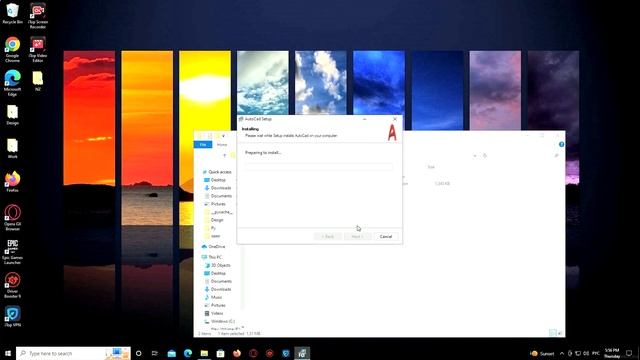Launch Opera GX Browser from the desktop
This screenshot has height=360, width=640.
click(12, 218)
